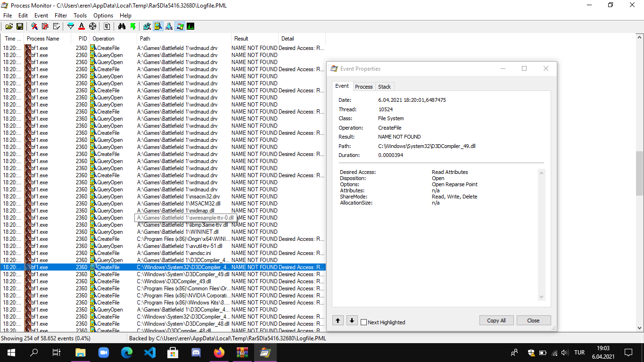Open Firefox from the taskbar
This screenshot has height=362, width=644.
[x=219, y=353]
